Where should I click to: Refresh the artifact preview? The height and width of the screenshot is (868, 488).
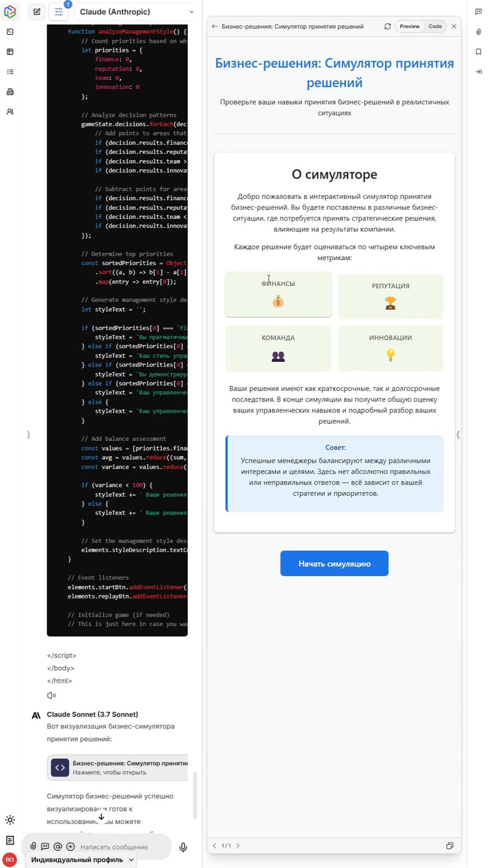[x=388, y=26]
